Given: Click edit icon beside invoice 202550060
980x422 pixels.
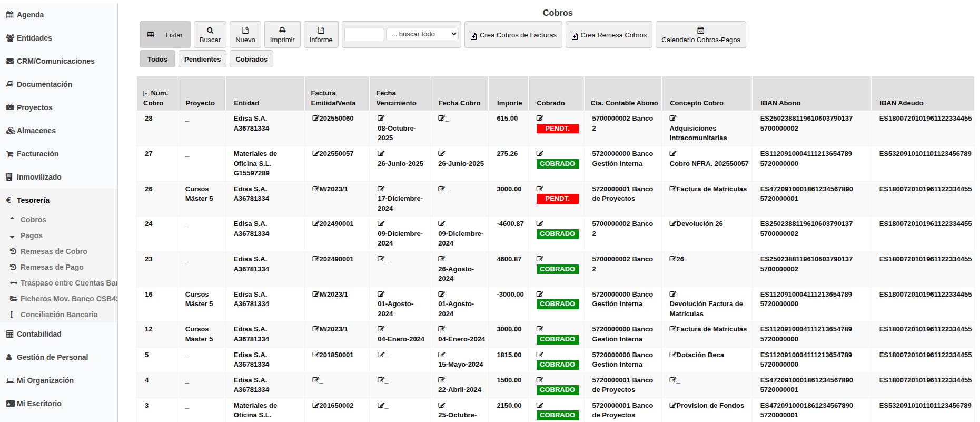Looking at the screenshot, I should 315,119.
